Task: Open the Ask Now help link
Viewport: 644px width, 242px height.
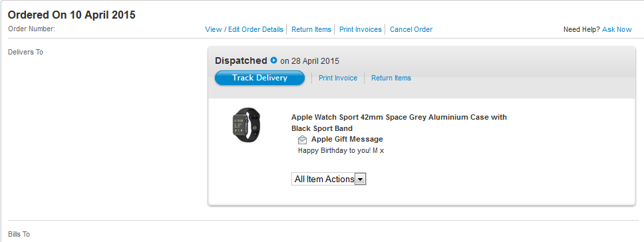Action: click(x=617, y=29)
